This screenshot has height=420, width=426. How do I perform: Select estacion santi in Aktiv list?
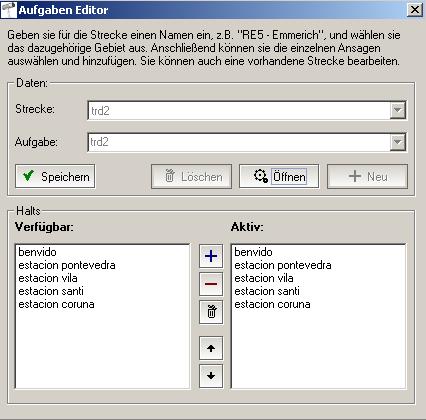tap(267, 291)
